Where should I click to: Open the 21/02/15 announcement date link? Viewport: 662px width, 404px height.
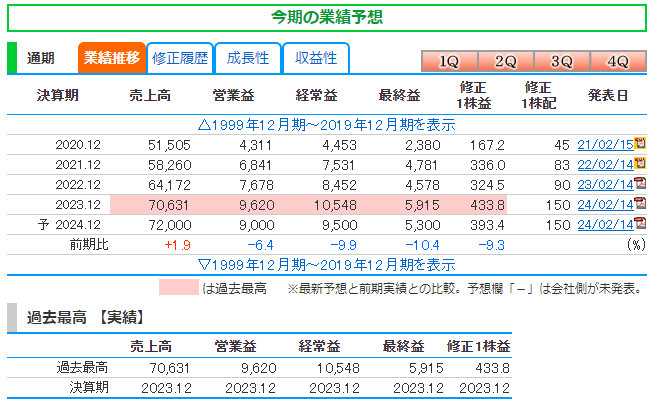coord(605,145)
